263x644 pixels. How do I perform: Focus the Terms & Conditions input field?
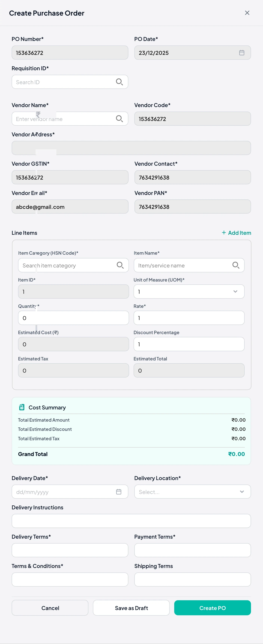70,579
